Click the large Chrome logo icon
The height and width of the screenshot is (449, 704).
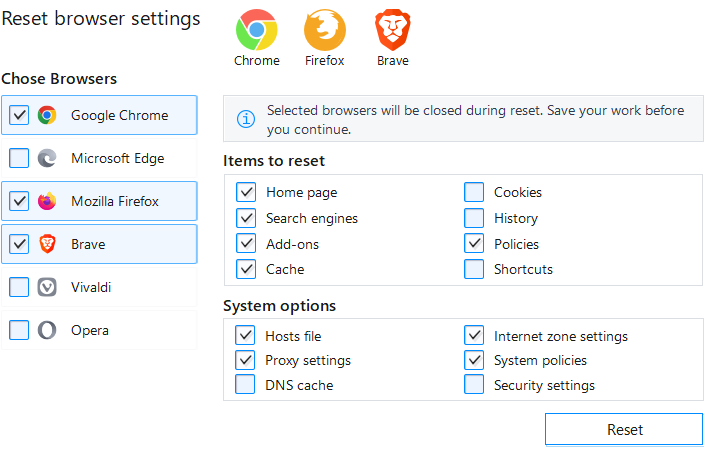pos(256,30)
